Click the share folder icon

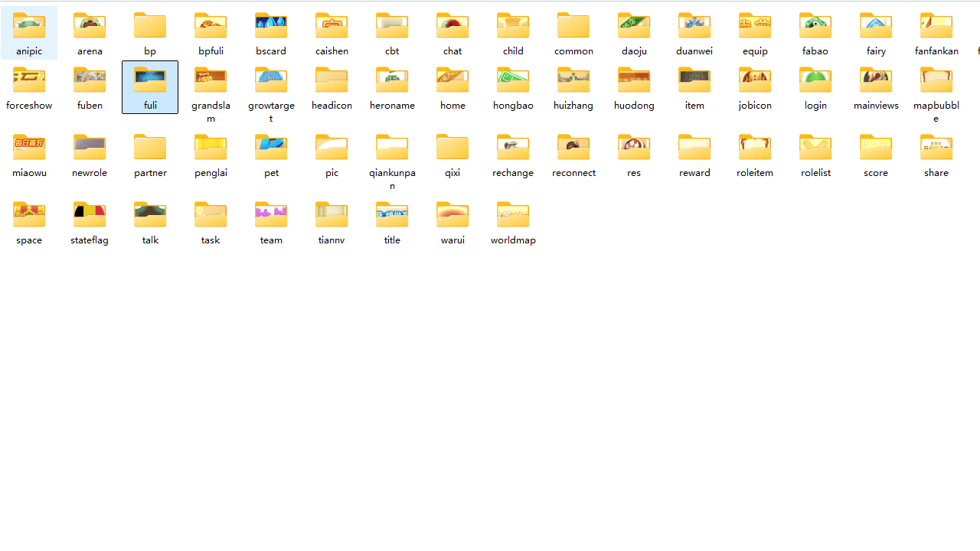[936, 147]
